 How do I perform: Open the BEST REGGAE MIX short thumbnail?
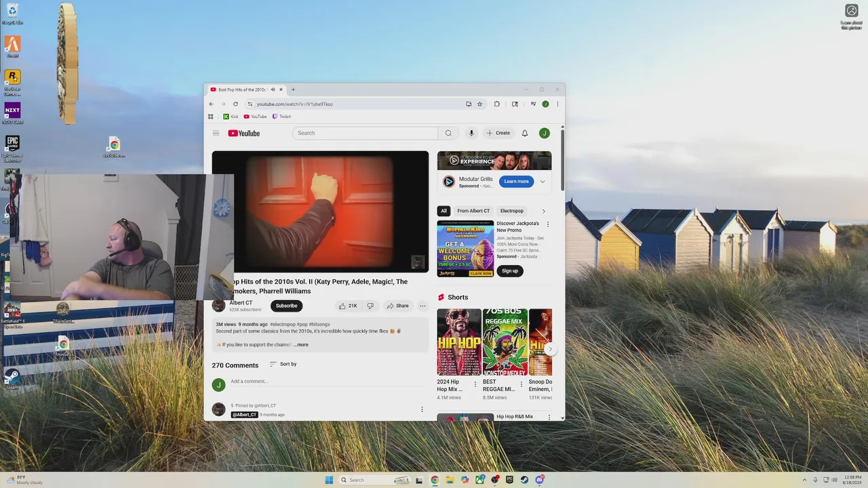tap(505, 342)
